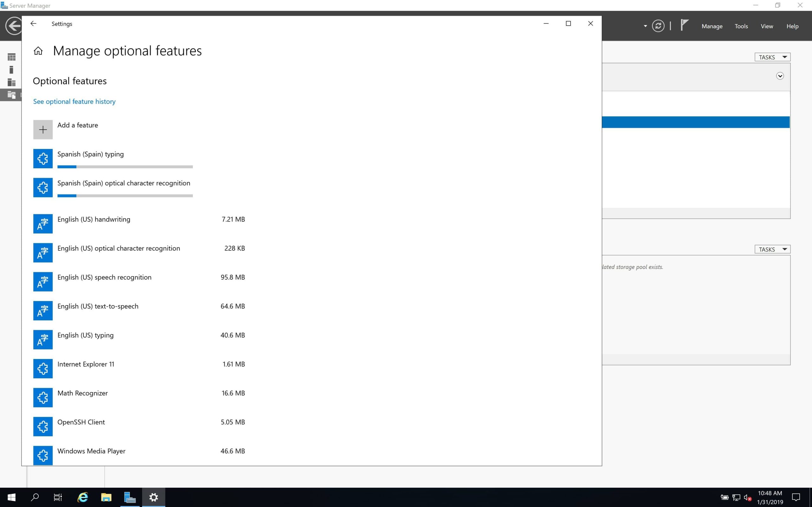
Task: Open the Action Center notification icon
Action: pyautogui.click(x=796, y=497)
